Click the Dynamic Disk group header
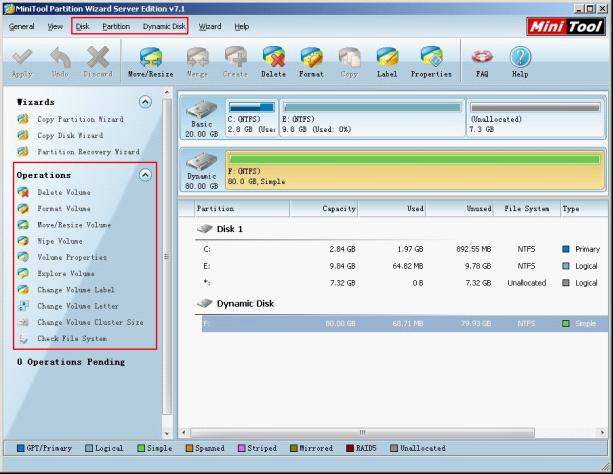613x474 pixels. click(236, 303)
